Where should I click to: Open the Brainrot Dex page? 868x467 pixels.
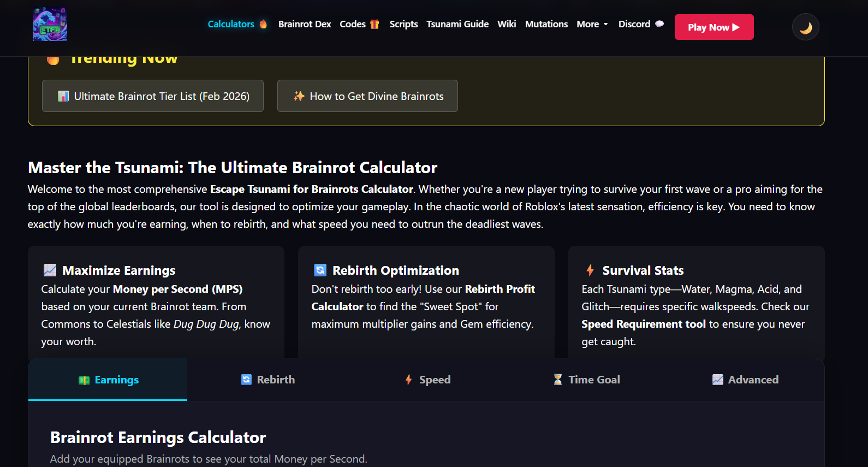point(305,24)
